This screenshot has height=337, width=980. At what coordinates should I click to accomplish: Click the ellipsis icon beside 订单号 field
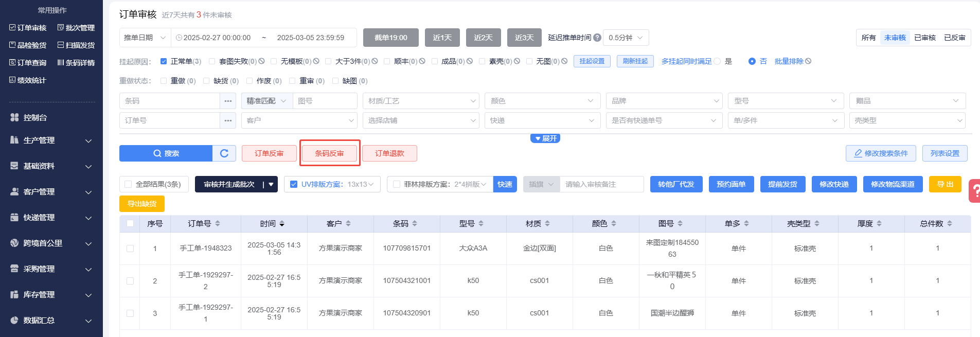pyautogui.click(x=228, y=120)
